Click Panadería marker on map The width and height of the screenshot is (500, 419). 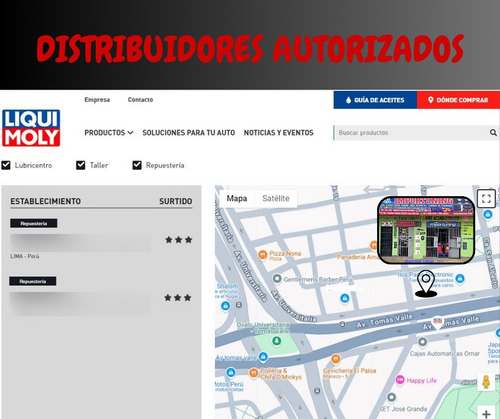coord(374,246)
